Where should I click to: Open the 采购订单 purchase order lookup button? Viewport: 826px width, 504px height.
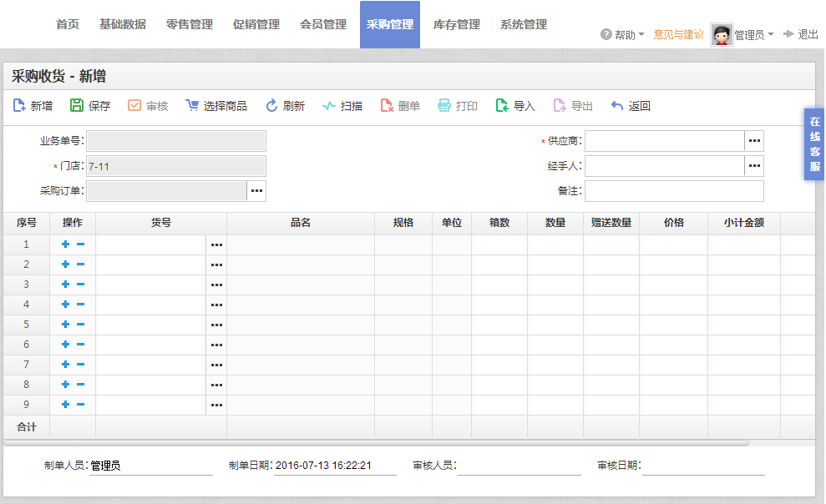pyautogui.click(x=256, y=190)
